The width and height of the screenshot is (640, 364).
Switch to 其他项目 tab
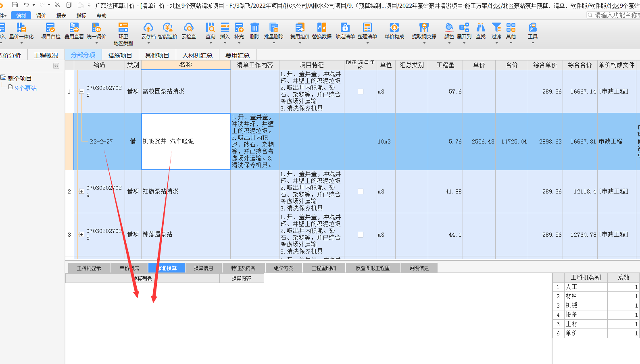[157, 55]
